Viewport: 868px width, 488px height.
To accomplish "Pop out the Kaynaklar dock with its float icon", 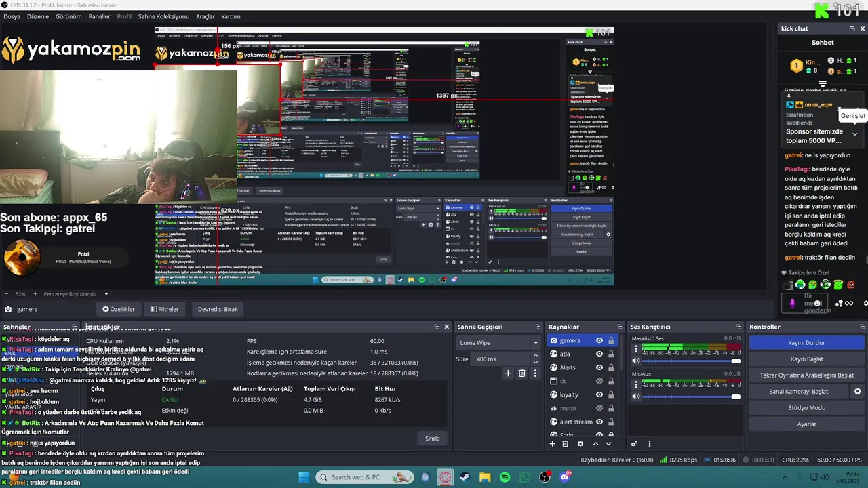I will point(619,327).
